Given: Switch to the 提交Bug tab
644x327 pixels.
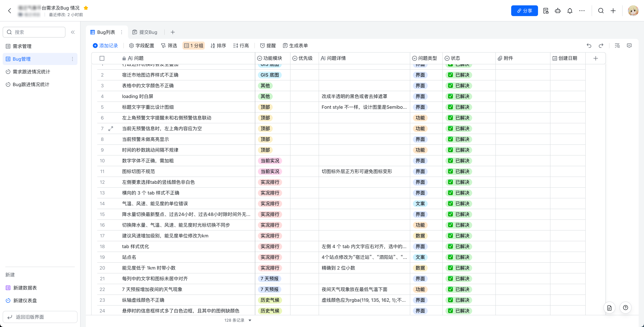Looking at the screenshot, I should point(145,32).
